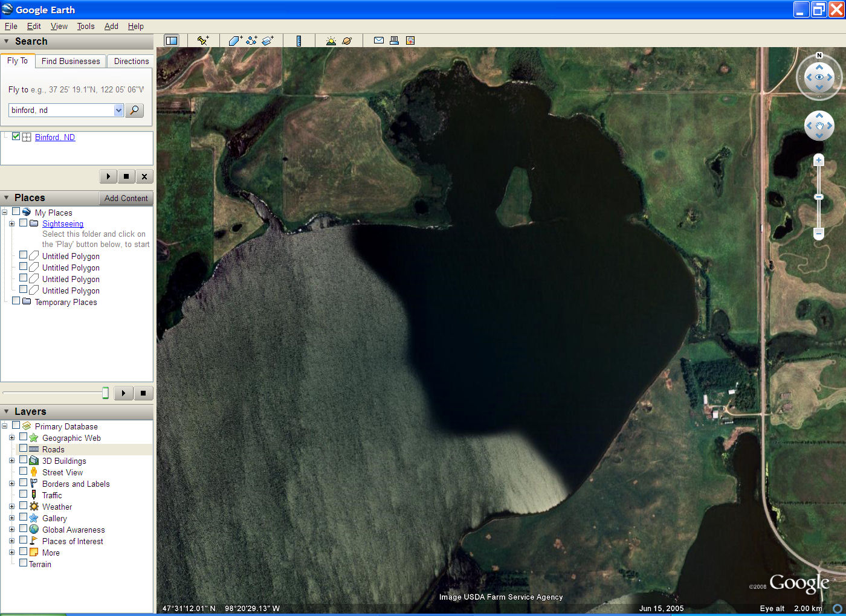Switch to Directions tab
Viewport: 846px width, 616px height.
click(131, 61)
